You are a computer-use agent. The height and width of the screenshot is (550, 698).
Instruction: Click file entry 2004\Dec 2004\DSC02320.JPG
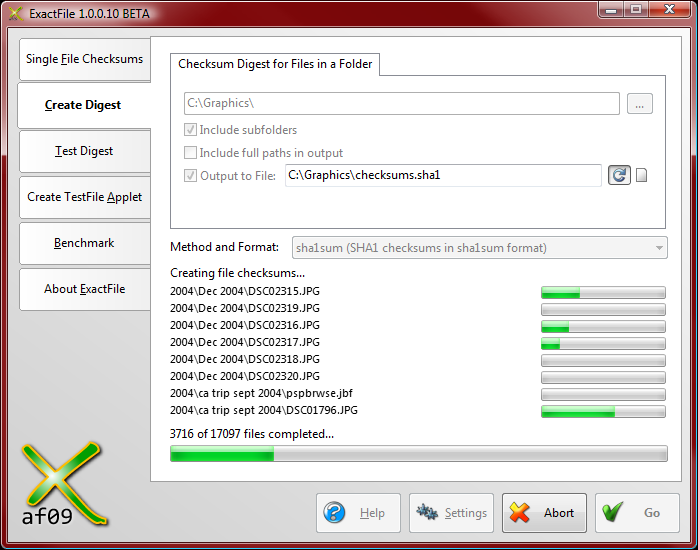click(x=245, y=376)
